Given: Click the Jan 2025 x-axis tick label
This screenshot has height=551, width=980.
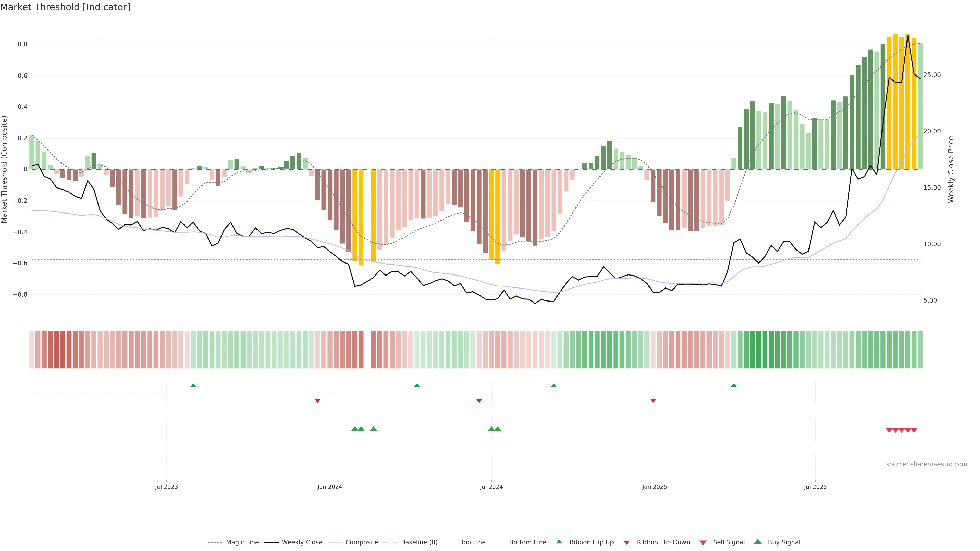Looking at the screenshot, I should [654, 487].
